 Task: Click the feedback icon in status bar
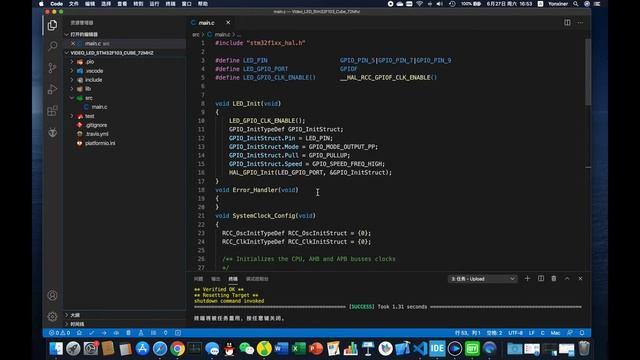tap(570, 333)
